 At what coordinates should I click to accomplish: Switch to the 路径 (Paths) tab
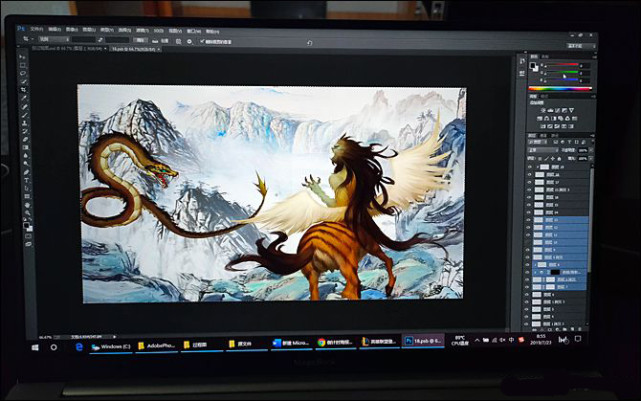pyautogui.click(x=554, y=135)
